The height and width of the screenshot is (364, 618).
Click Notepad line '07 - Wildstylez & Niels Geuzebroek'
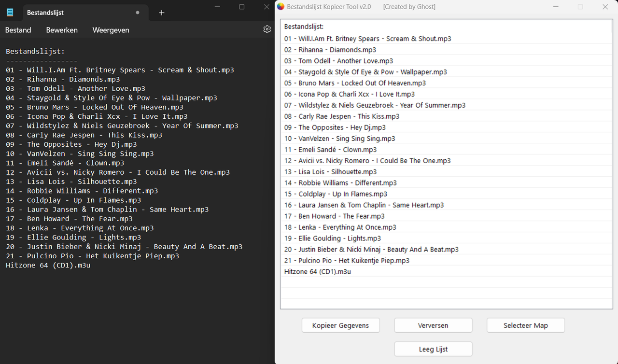click(x=122, y=126)
